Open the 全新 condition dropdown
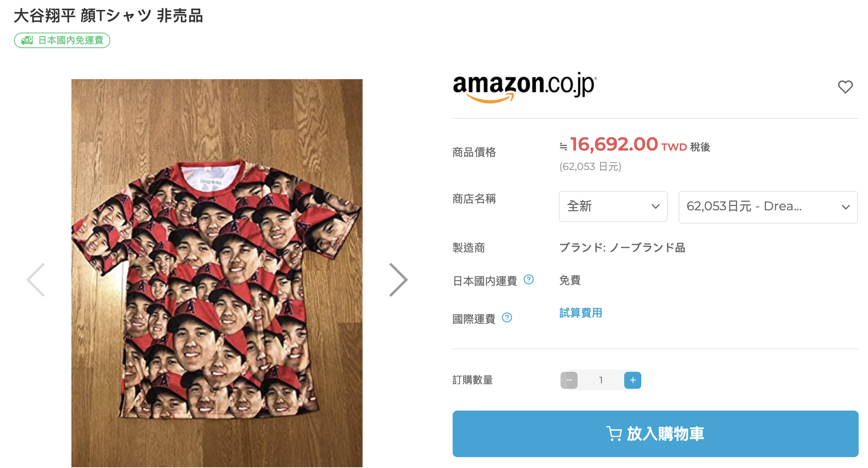The image size is (868, 468). [x=613, y=206]
